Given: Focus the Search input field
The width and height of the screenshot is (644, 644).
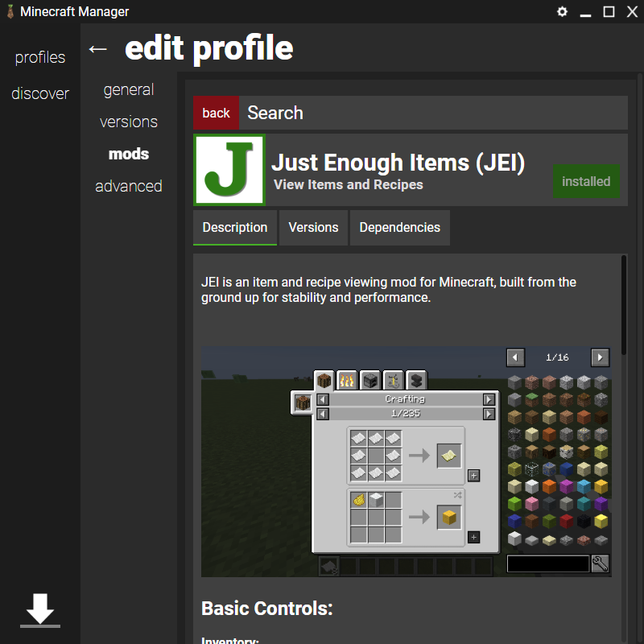Looking at the screenshot, I should (433, 113).
